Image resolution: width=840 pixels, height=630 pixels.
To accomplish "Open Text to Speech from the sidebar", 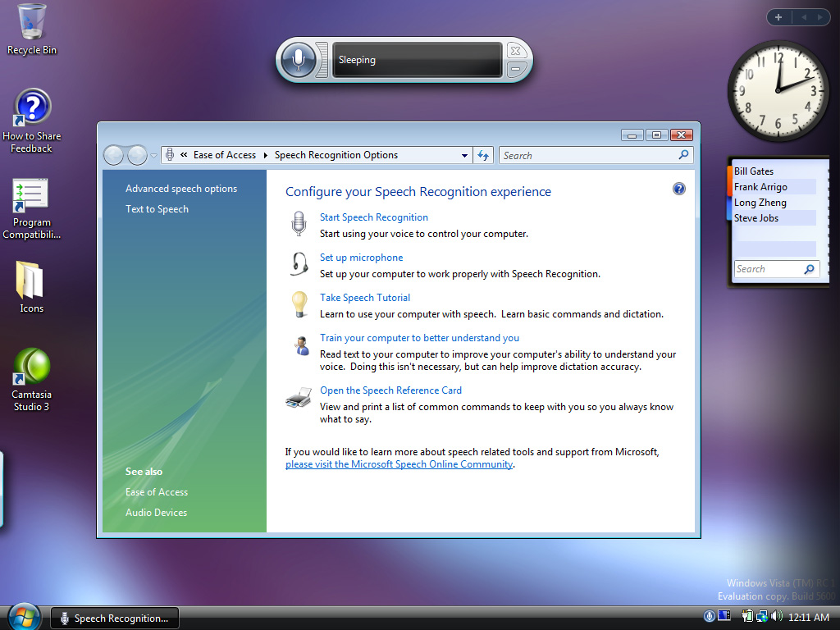I will point(156,208).
